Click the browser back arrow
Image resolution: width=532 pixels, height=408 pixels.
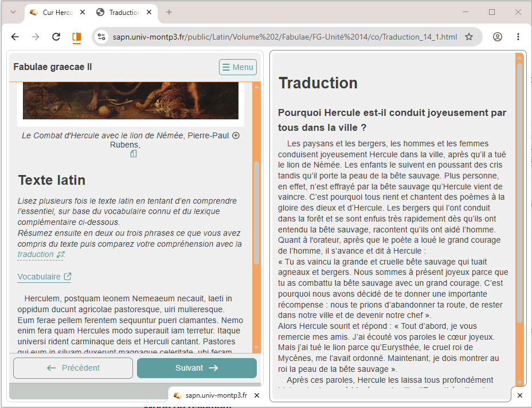pos(15,37)
